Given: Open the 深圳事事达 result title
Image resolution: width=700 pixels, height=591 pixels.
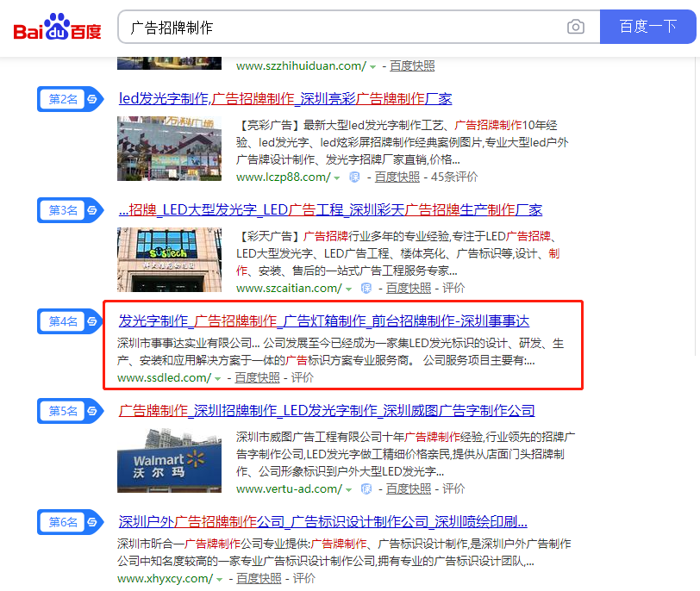Looking at the screenshot, I should point(323,320).
